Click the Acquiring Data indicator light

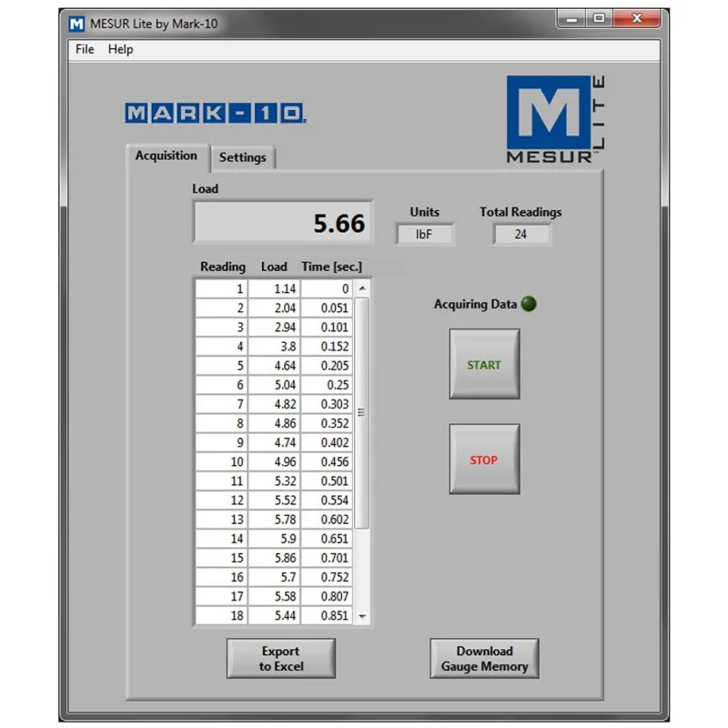point(529,305)
